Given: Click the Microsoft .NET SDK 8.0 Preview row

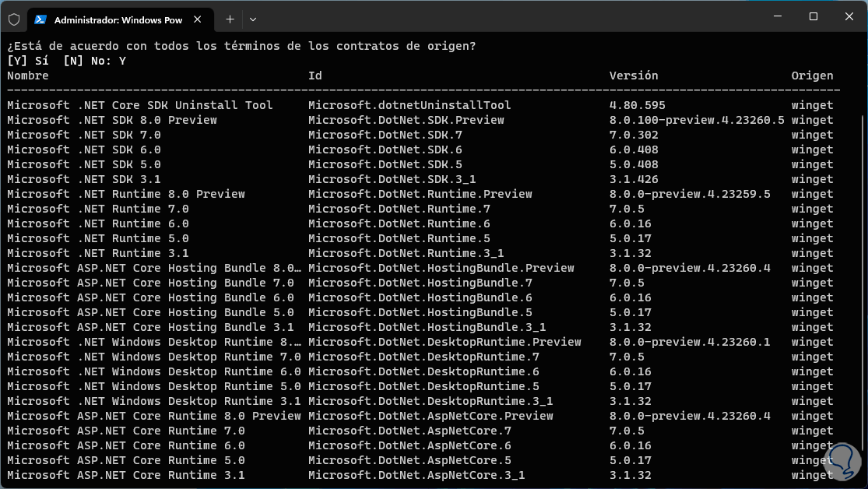Looking at the screenshot, I should [112, 120].
